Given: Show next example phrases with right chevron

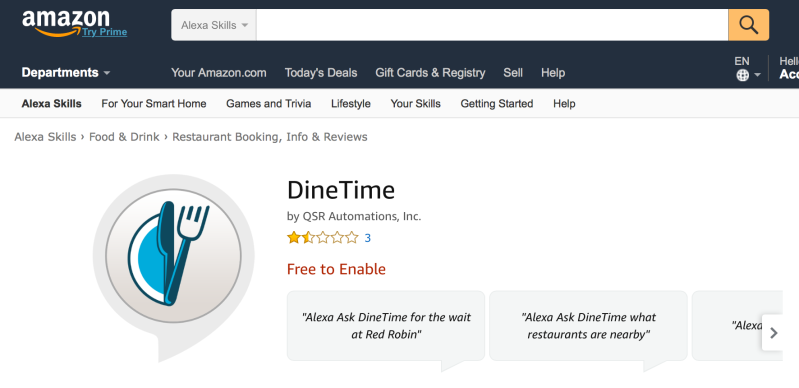Looking at the screenshot, I should pyautogui.click(x=773, y=333).
